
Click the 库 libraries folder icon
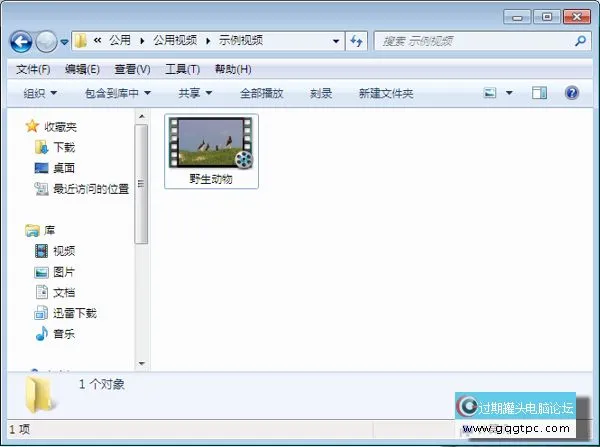coord(32,230)
